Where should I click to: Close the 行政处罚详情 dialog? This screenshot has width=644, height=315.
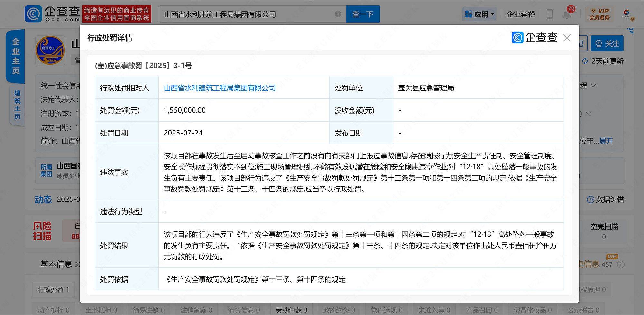click(567, 38)
